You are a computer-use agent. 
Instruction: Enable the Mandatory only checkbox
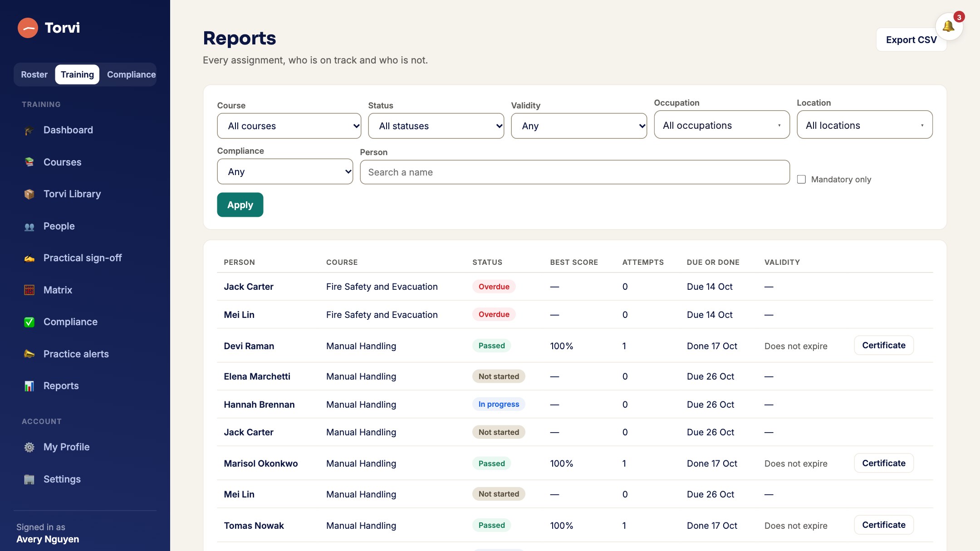point(802,179)
